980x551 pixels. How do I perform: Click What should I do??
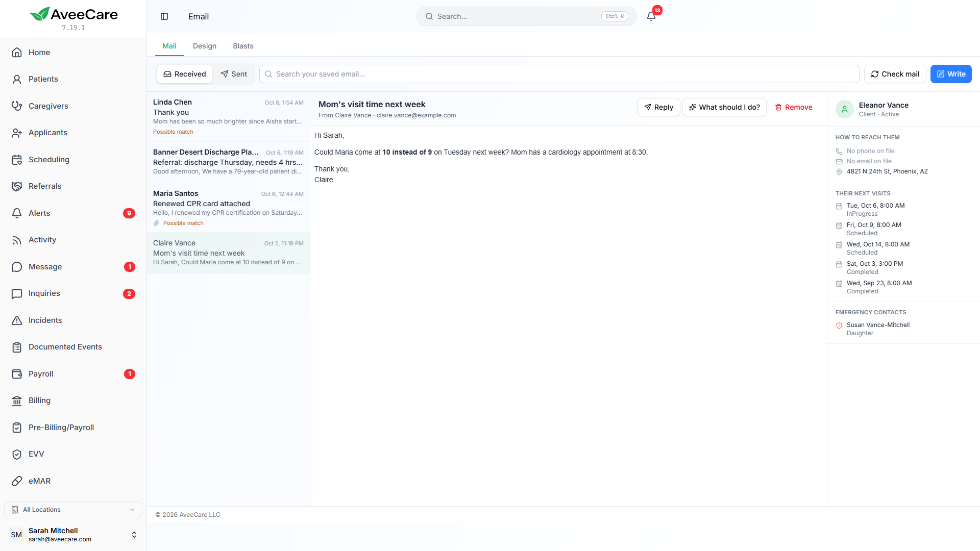(724, 107)
